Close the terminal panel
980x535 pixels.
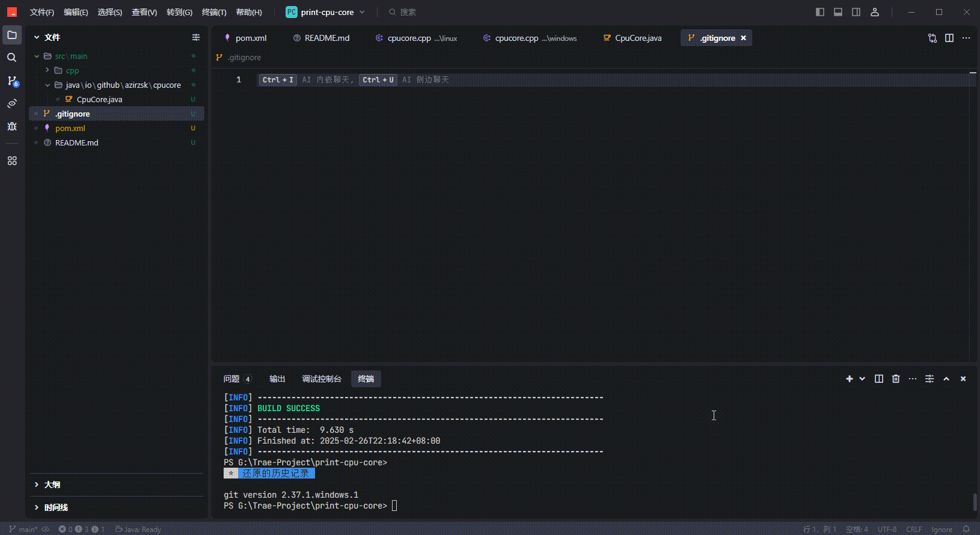tap(963, 379)
